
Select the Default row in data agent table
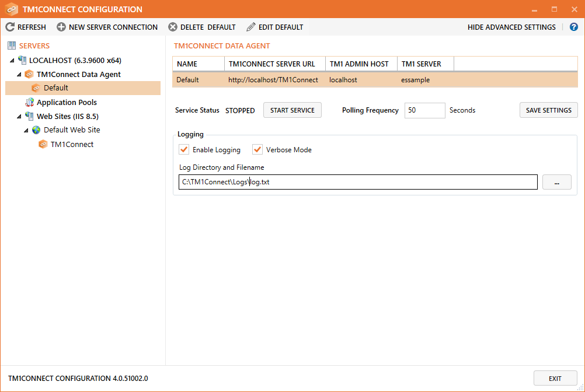coord(375,80)
